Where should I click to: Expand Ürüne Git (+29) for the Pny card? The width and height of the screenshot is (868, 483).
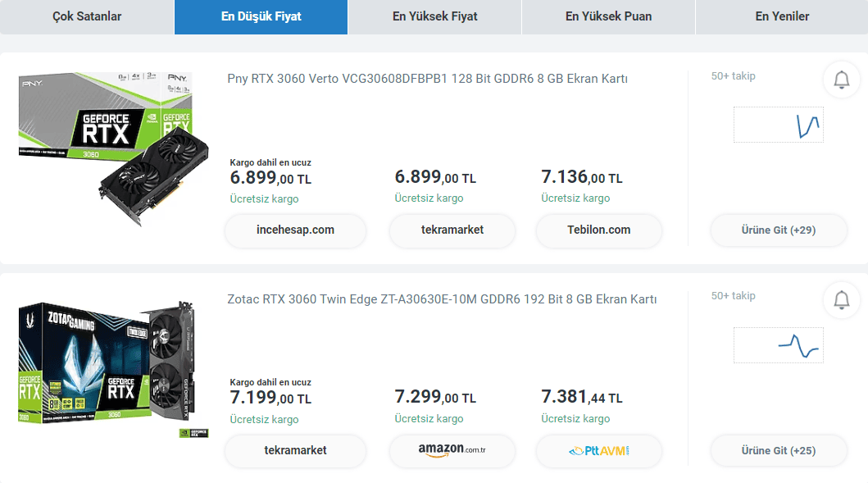(x=778, y=230)
